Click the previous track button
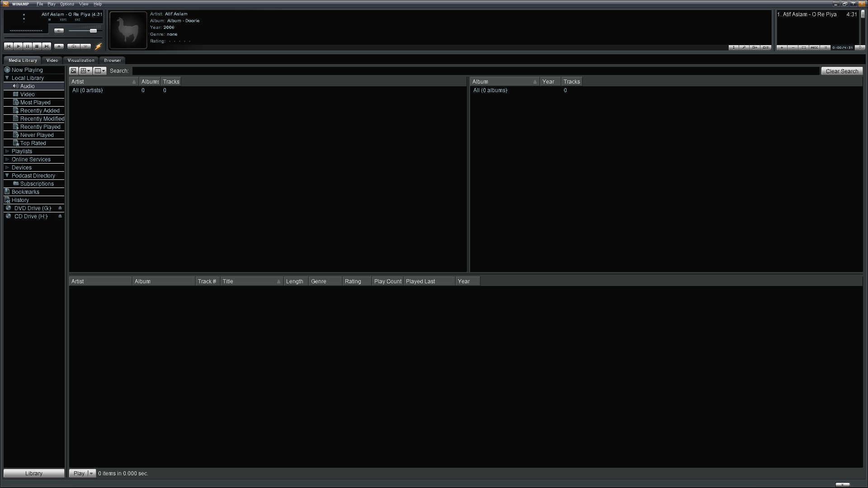The width and height of the screenshot is (868, 488). (x=8, y=46)
